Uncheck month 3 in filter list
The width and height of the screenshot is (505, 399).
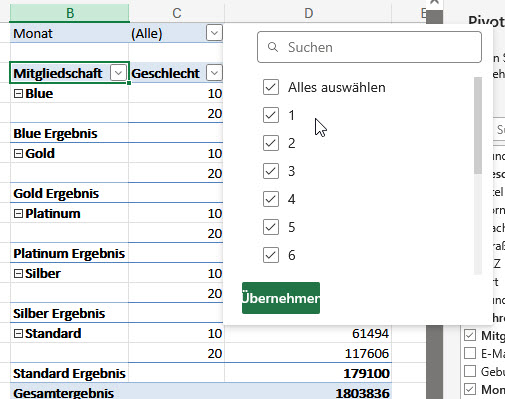pyautogui.click(x=271, y=171)
